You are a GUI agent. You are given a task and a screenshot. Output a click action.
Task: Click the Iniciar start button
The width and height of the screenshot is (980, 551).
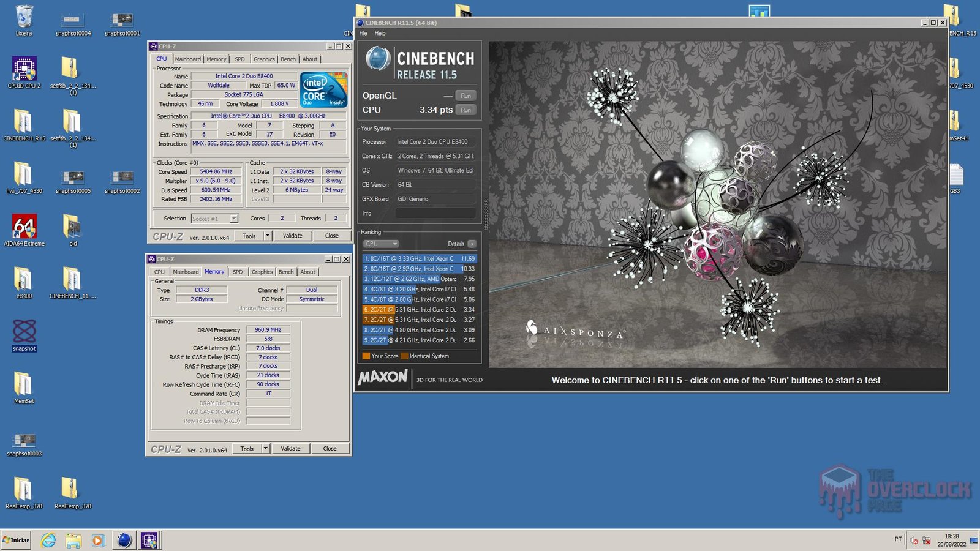17,541
